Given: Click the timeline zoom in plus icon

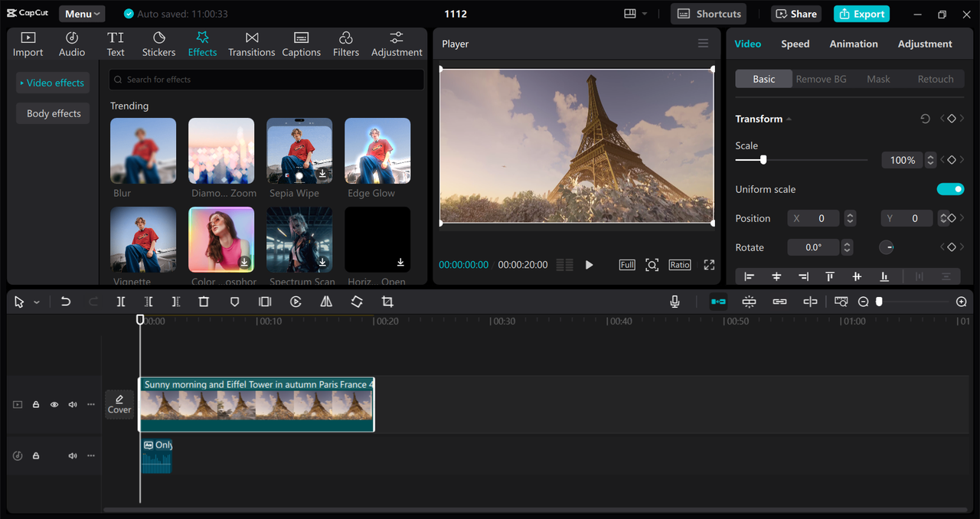Looking at the screenshot, I should pyautogui.click(x=962, y=302).
